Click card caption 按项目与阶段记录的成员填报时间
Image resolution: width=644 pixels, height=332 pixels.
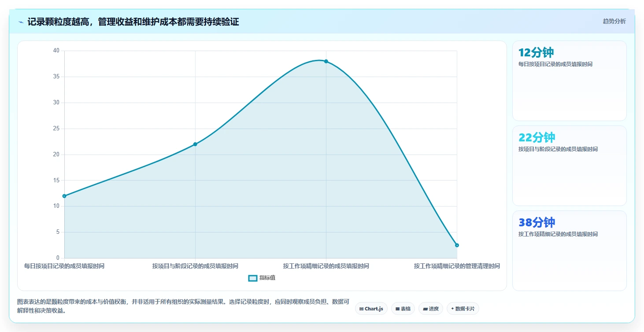[x=558, y=149]
